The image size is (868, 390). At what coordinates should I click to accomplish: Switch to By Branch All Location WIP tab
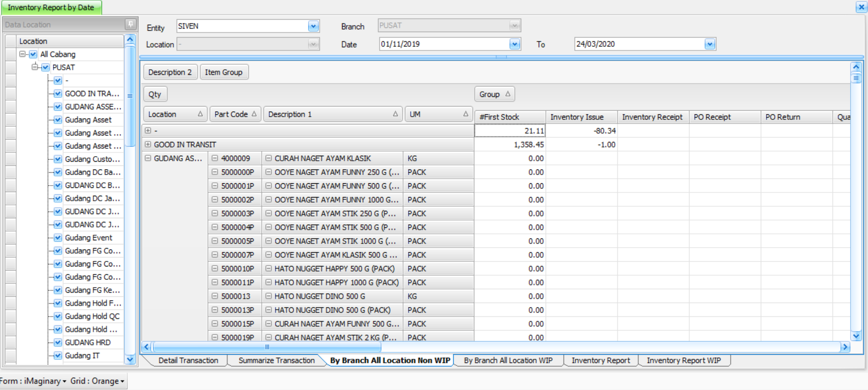click(x=508, y=361)
